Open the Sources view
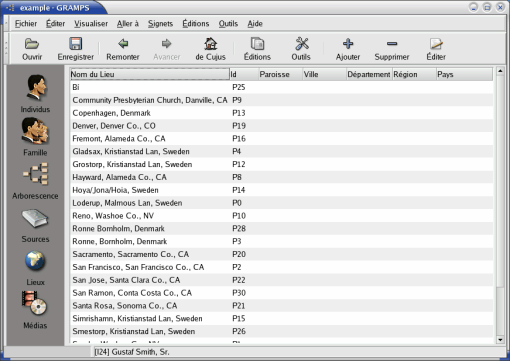 coord(35,226)
